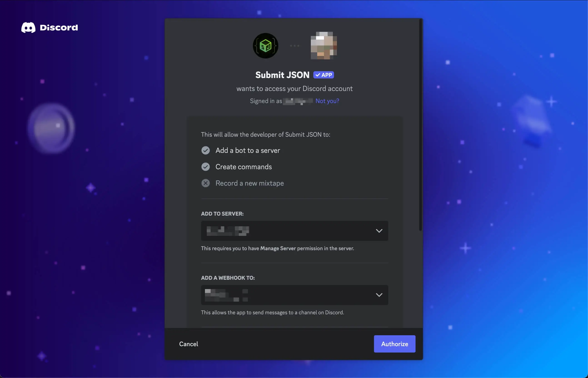Select the ADD TO SERVER field

tap(294, 230)
